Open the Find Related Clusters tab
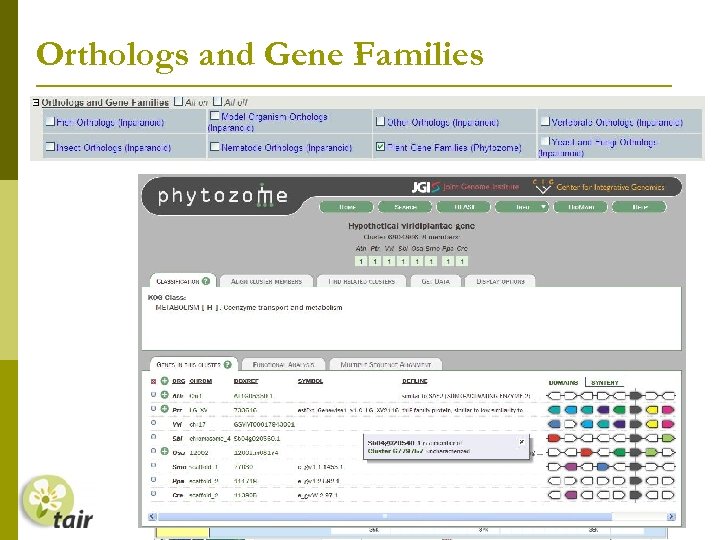720x540 pixels. 361,281
